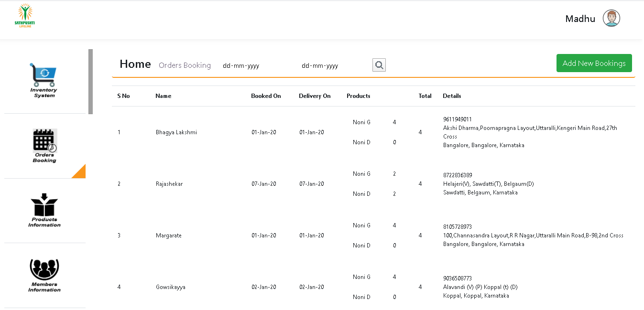Viewport: 644px width, 310px height.
Task: Open the Products Information box icon
Action: [x=44, y=205]
